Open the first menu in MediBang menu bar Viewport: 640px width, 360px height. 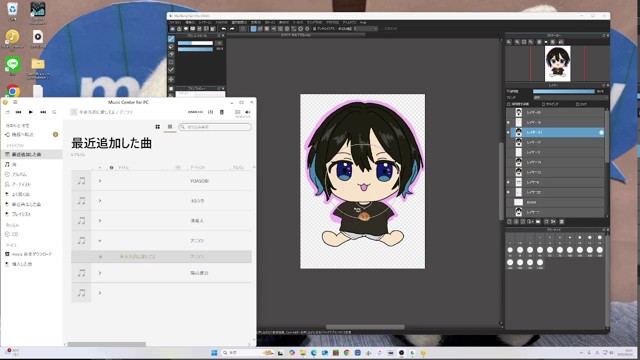pos(175,22)
